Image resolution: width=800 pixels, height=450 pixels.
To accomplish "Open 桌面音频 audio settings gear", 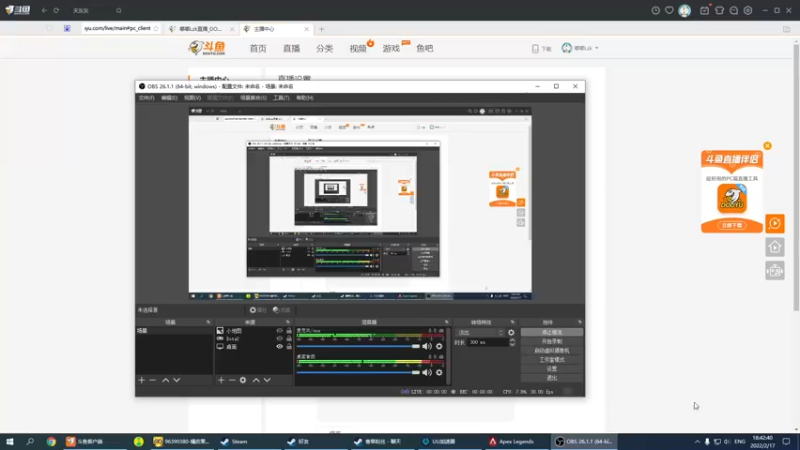I will [x=439, y=372].
